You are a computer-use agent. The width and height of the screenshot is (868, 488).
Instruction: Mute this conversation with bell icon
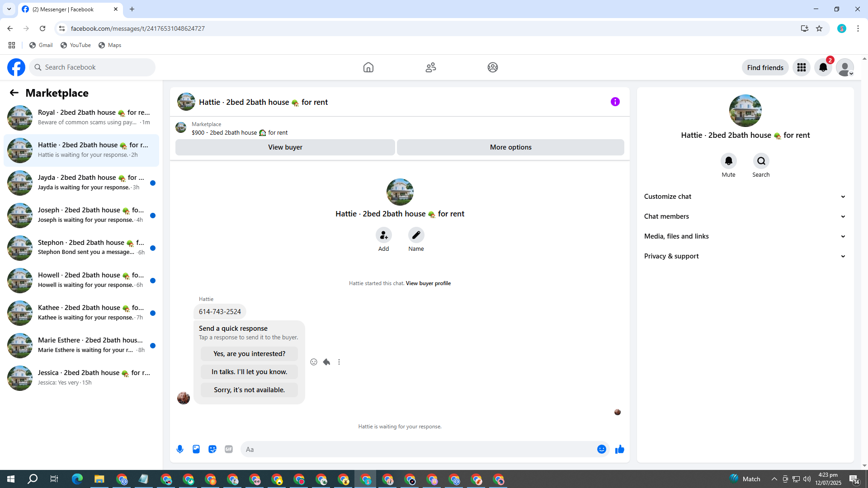tap(728, 161)
